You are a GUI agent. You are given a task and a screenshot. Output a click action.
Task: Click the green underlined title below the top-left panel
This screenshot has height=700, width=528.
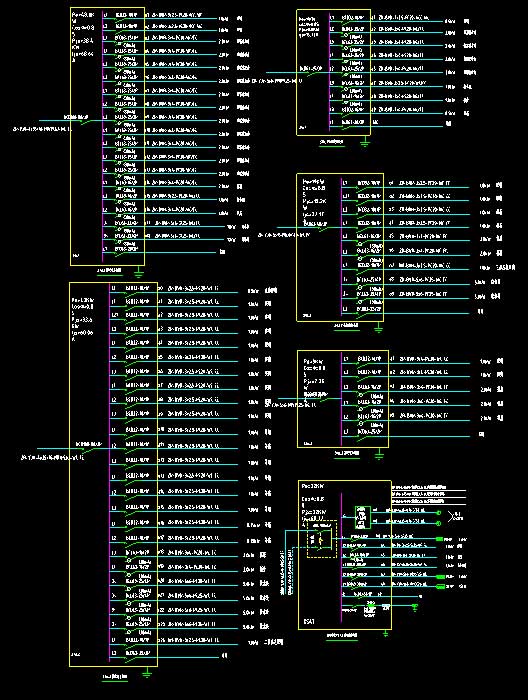[109, 271]
